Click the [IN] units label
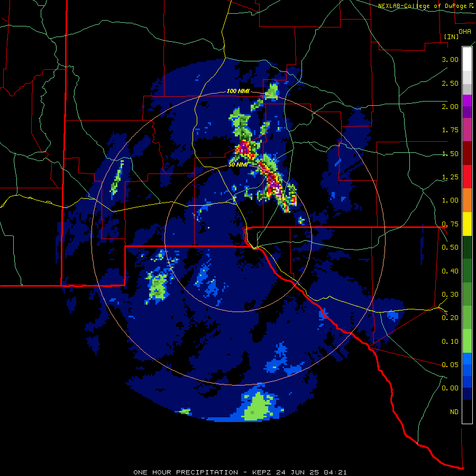This screenshot has height=476, width=476. [x=451, y=36]
